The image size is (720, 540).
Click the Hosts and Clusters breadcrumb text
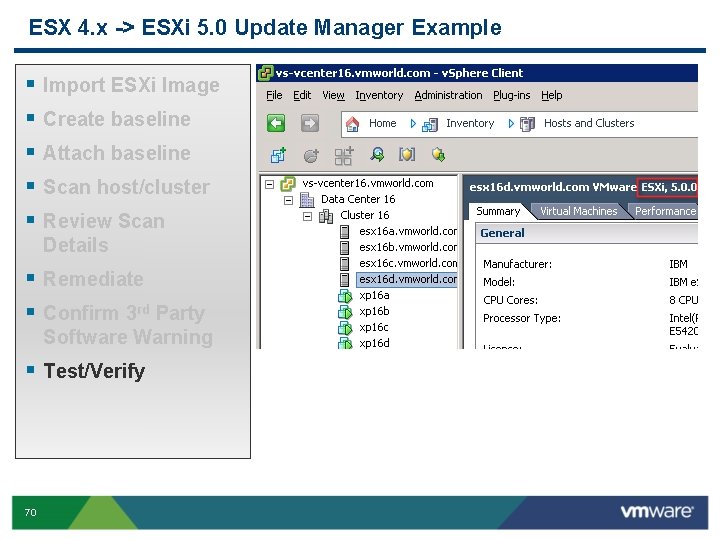[x=589, y=124]
